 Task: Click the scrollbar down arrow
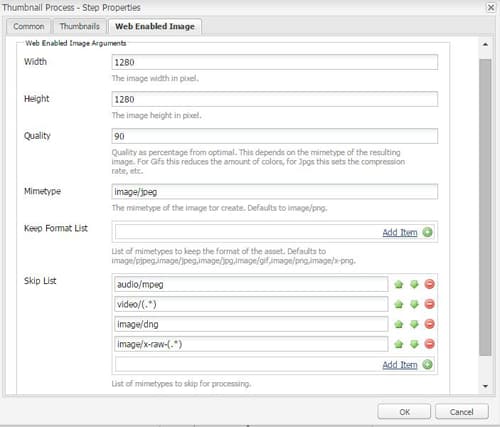pos(485,386)
